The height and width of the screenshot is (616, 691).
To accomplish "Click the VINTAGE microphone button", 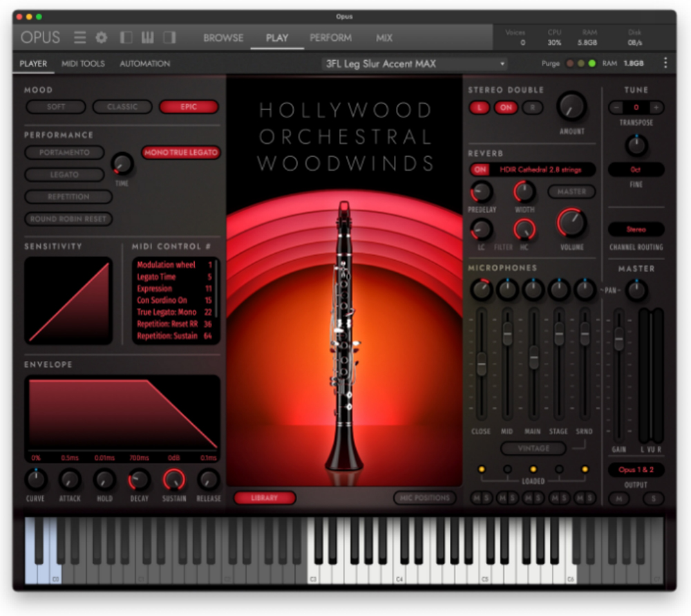I will (533, 449).
